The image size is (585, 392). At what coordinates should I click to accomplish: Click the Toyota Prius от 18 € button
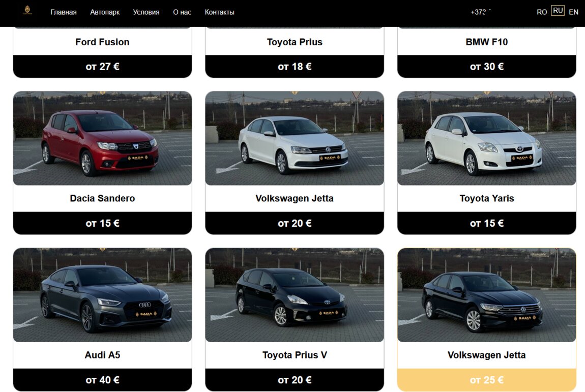click(295, 67)
